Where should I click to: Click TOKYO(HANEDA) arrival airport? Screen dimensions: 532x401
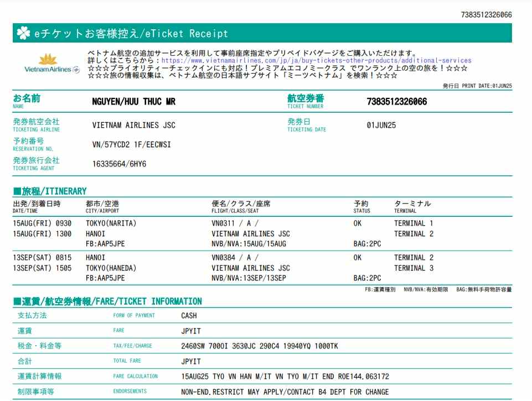[x=111, y=268]
